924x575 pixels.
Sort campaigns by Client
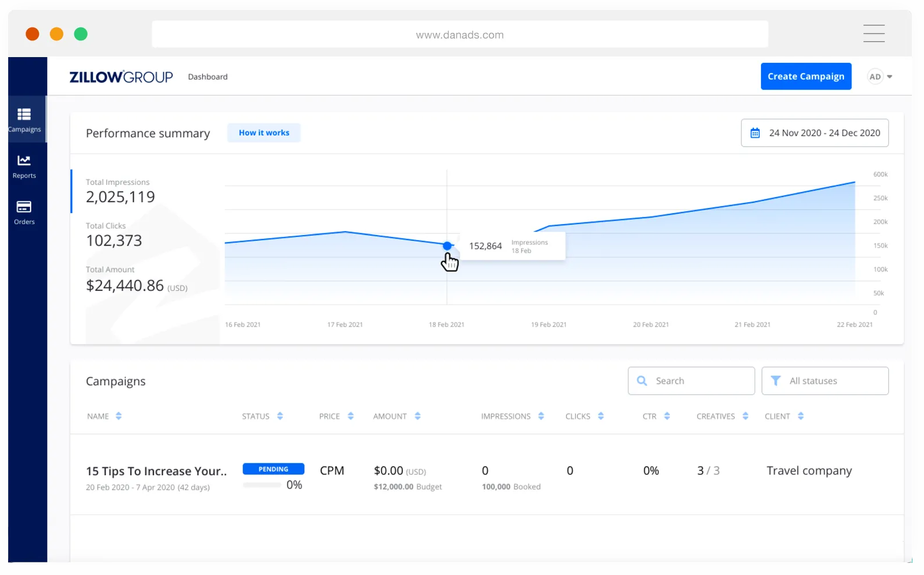(x=801, y=416)
